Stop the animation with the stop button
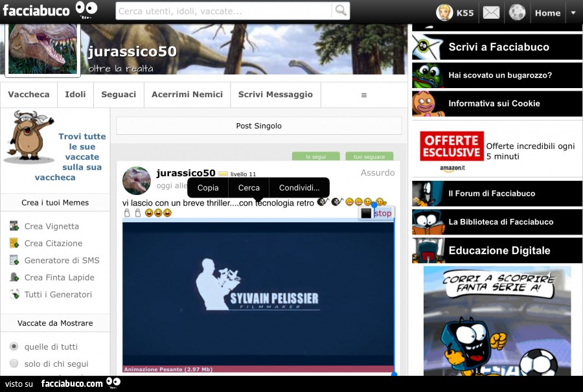This screenshot has height=392, width=583. pyautogui.click(x=376, y=213)
